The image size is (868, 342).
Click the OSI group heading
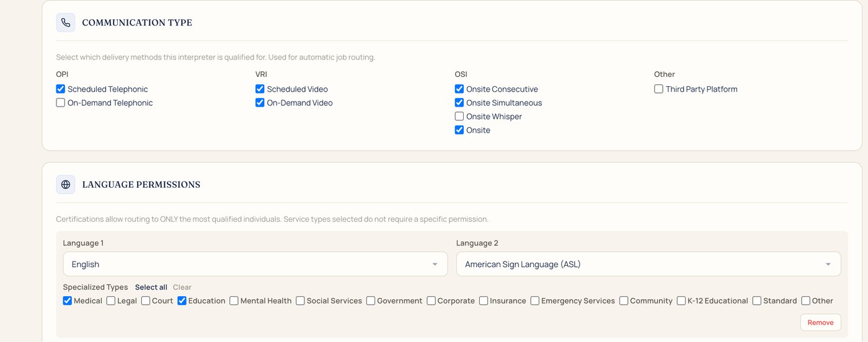tap(461, 74)
